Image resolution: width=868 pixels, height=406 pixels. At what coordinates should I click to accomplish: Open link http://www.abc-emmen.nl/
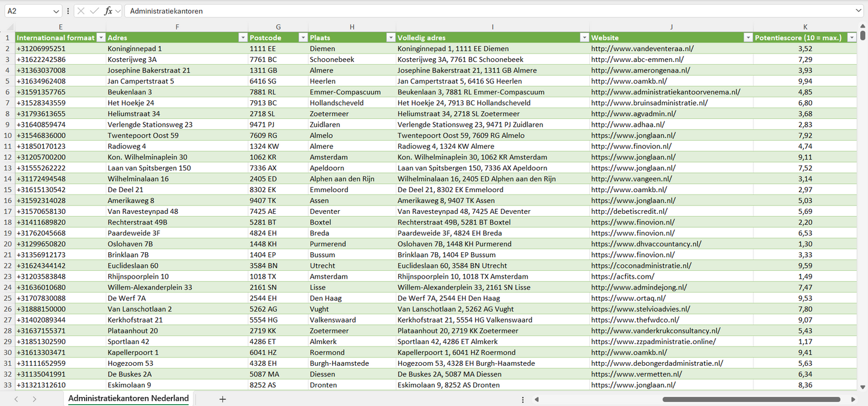click(637, 59)
